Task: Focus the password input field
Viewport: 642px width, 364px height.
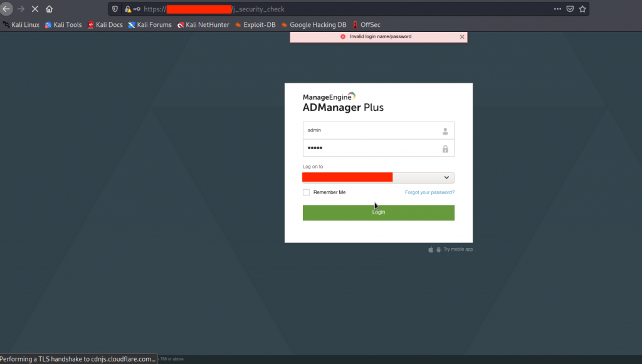Action: pyautogui.click(x=378, y=148)
